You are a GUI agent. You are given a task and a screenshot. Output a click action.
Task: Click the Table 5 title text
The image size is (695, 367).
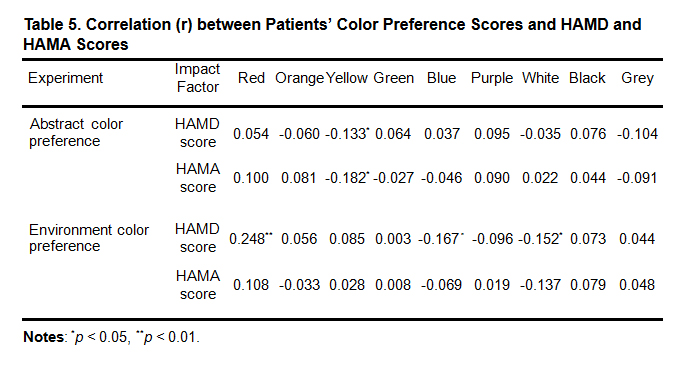[x=332, y=34]
